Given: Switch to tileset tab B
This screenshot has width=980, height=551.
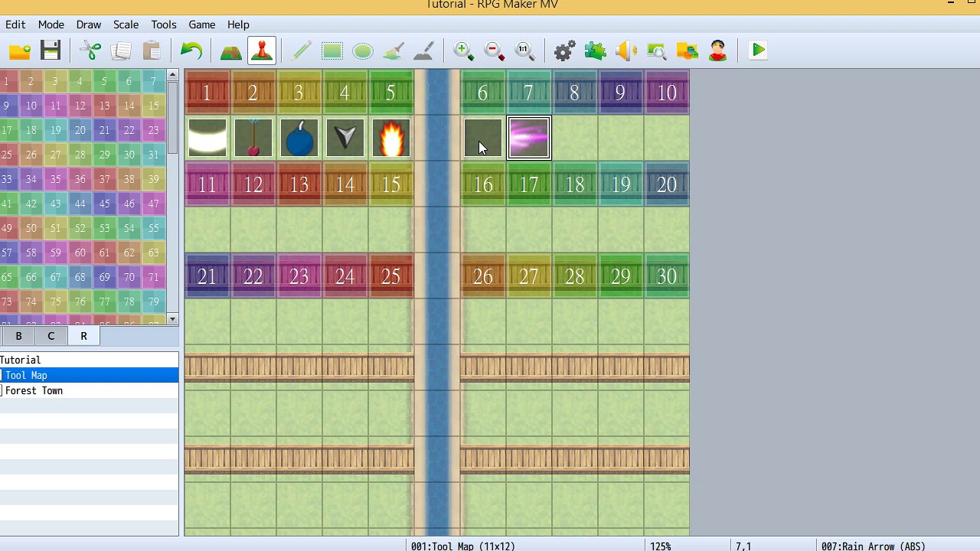Looking at the screenshot, I should click(18, 336).
